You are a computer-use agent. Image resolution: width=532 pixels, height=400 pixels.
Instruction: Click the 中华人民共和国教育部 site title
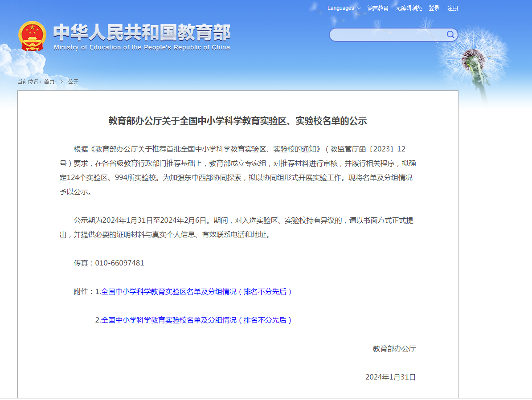[142, 33]
